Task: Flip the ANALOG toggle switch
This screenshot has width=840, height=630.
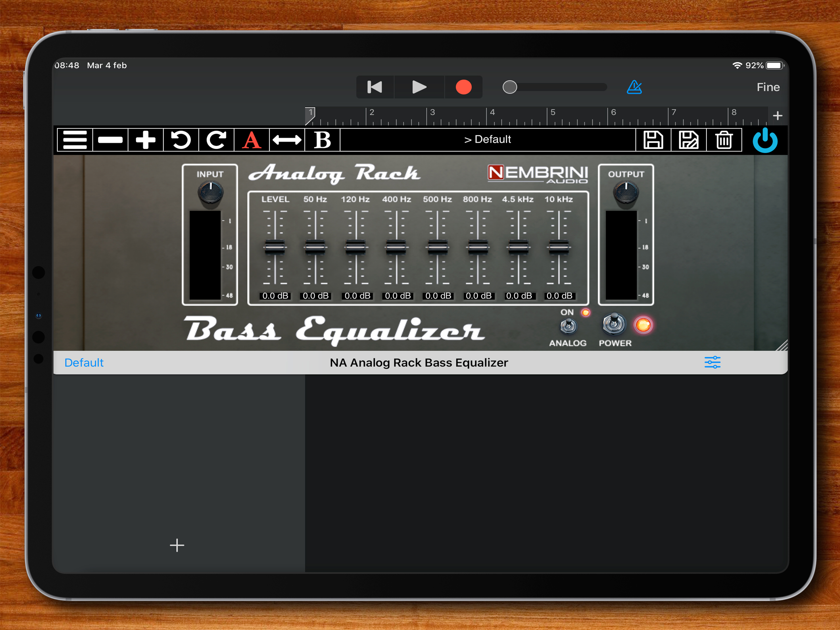Action: 568,326
